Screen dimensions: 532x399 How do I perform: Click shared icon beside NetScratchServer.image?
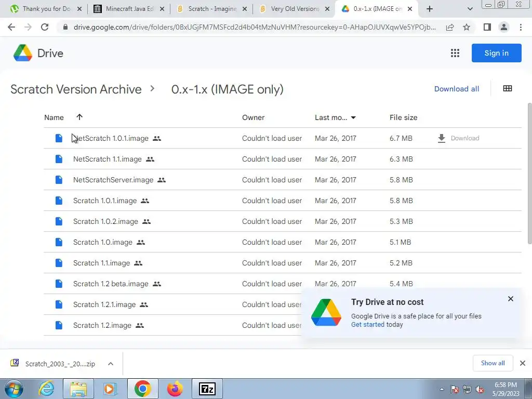[x=162, y=180]
